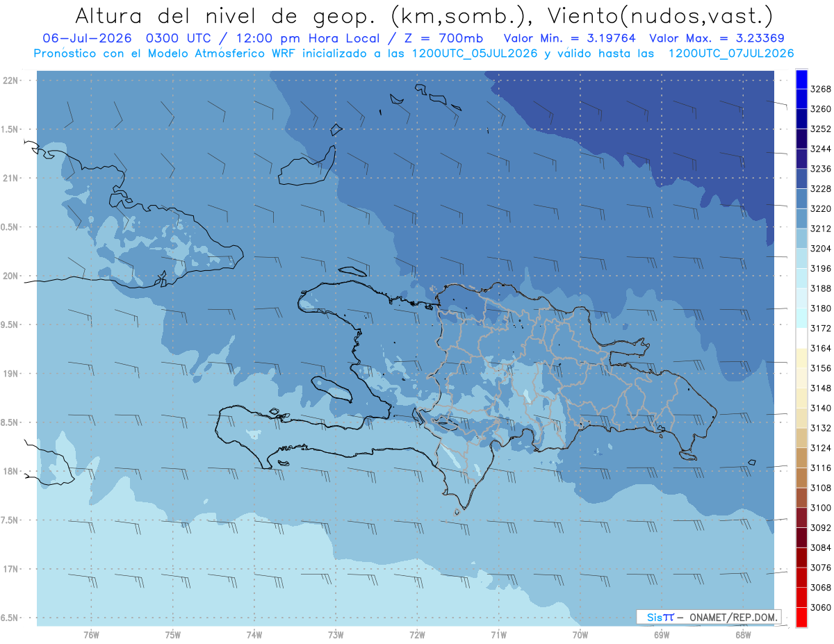Click the bright red swatch below 3060
The width and height of the screenshot is (834, 644).
(801, 617)
